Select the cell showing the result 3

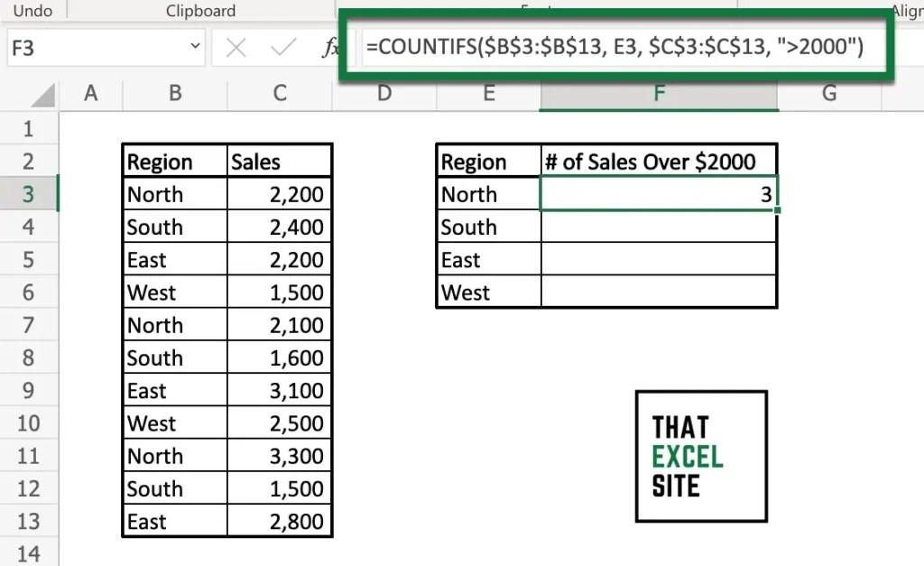(659, 193)
